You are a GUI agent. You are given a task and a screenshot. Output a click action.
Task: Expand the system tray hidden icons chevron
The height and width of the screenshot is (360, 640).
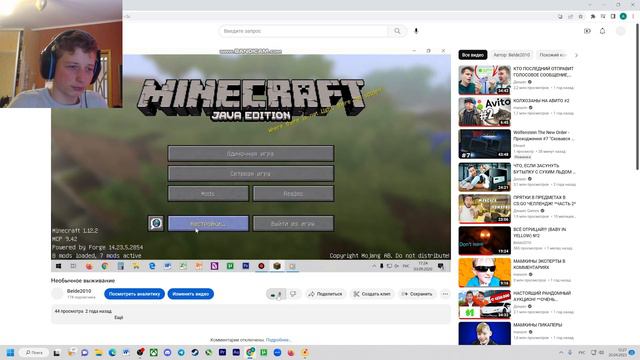[561, 352]
